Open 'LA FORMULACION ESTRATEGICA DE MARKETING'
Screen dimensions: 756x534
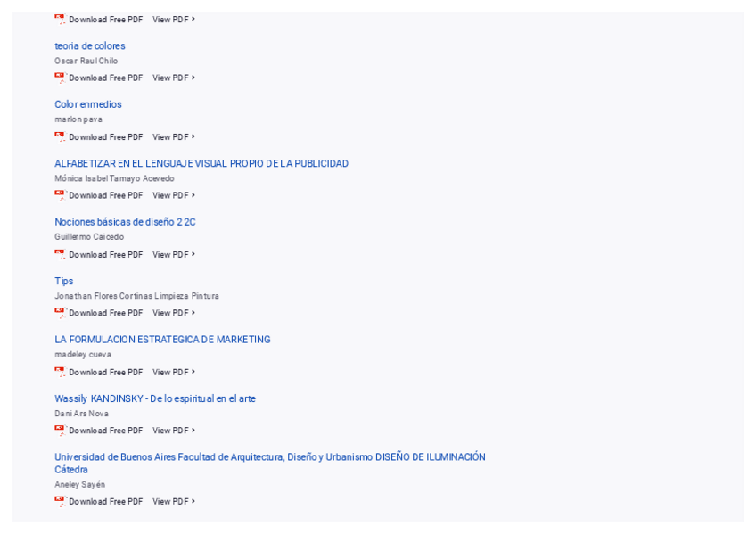[x=162, y=340]
